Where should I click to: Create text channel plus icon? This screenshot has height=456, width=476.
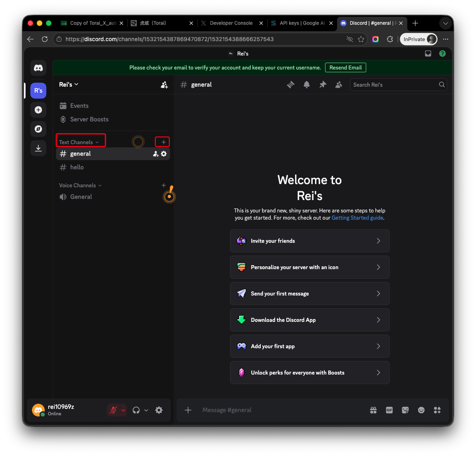coord(164,142)
